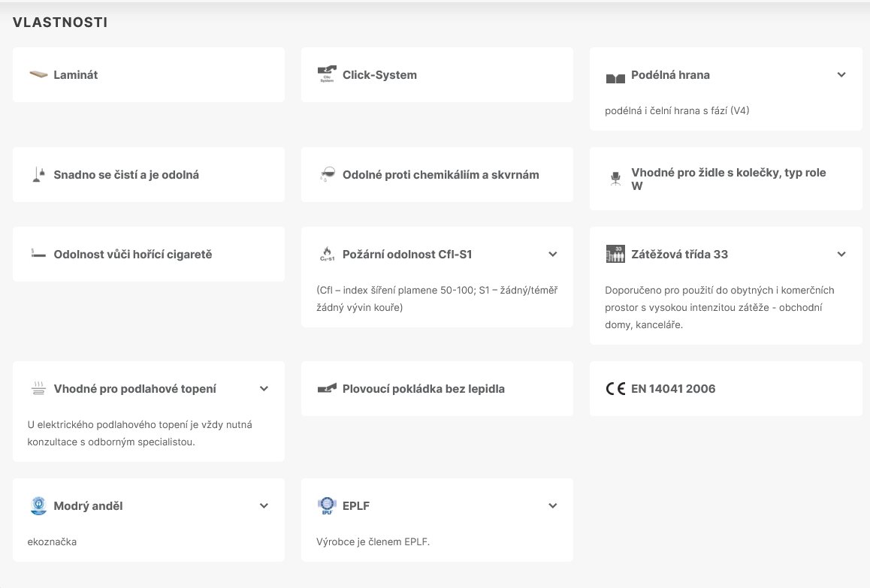The image size is (870, 588).
Task: Click the Laminát plank icon
Action: pyautogui.click(x=38, y=75)
